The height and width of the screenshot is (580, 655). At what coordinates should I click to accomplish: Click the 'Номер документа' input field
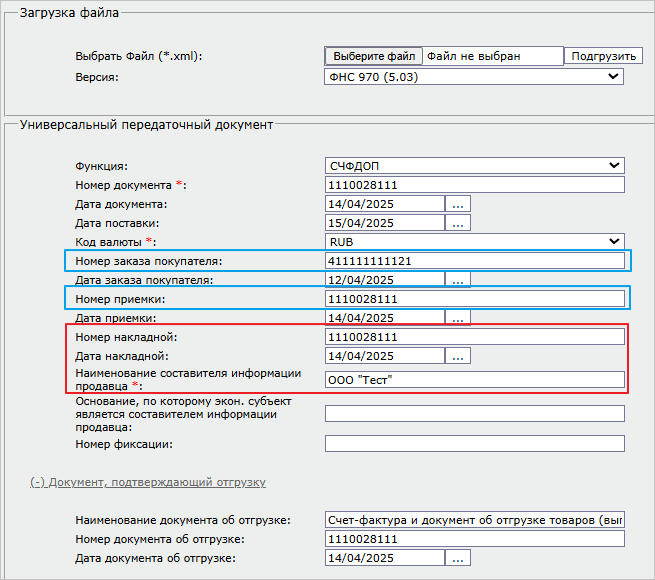pyautogui.click(x=474, y=185)
